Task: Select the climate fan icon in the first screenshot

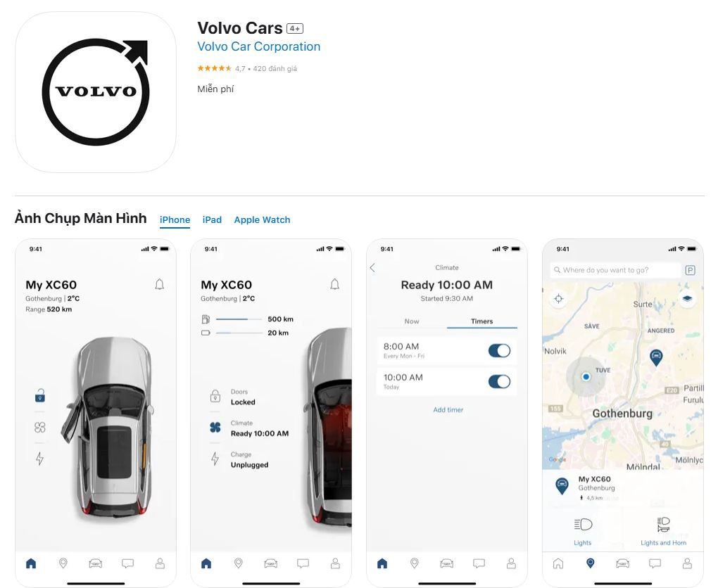Action: (40, 428)
